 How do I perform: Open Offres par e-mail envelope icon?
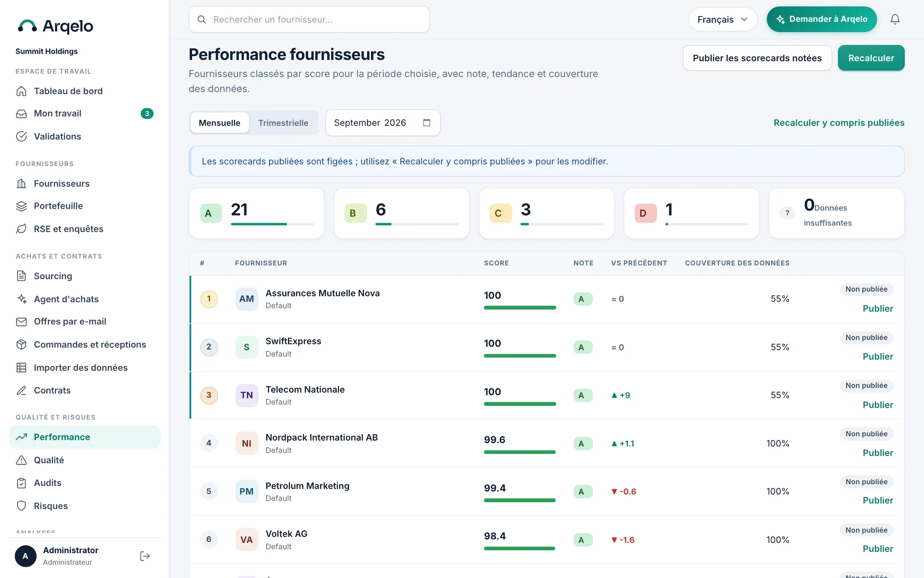pos(21,322)
